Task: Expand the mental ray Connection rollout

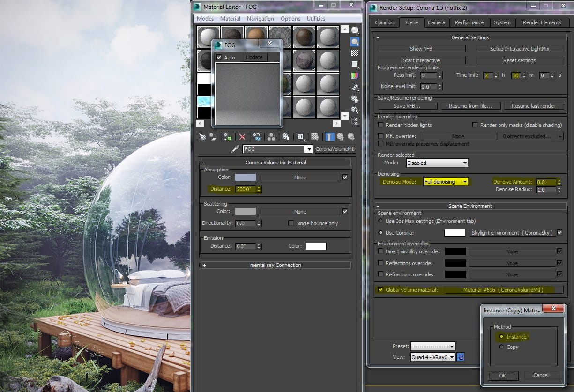Action: (276, 265)
